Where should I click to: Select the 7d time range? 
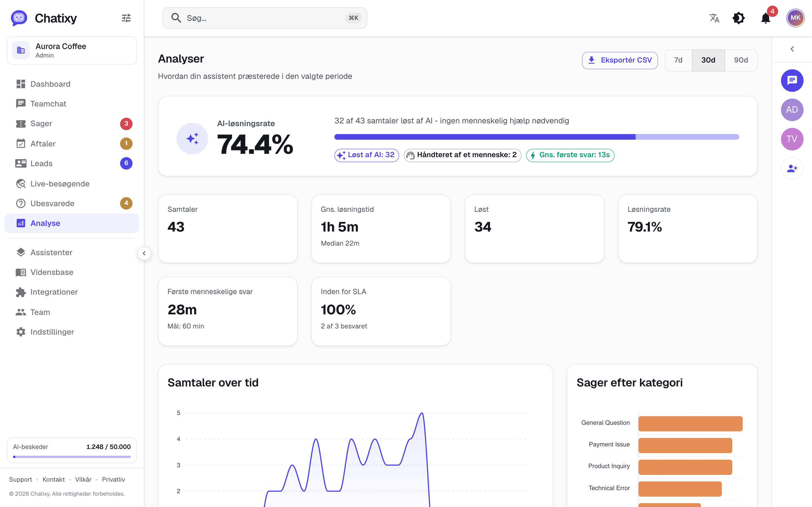tap(678, 60)
